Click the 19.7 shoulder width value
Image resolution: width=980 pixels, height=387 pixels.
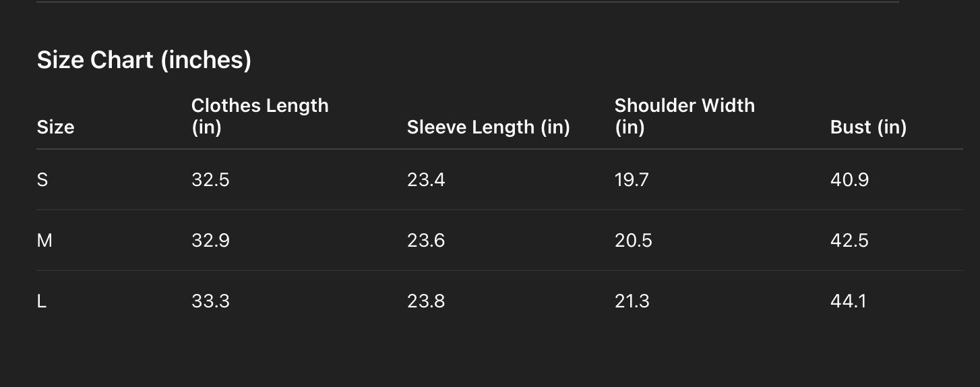coord(632,180)
